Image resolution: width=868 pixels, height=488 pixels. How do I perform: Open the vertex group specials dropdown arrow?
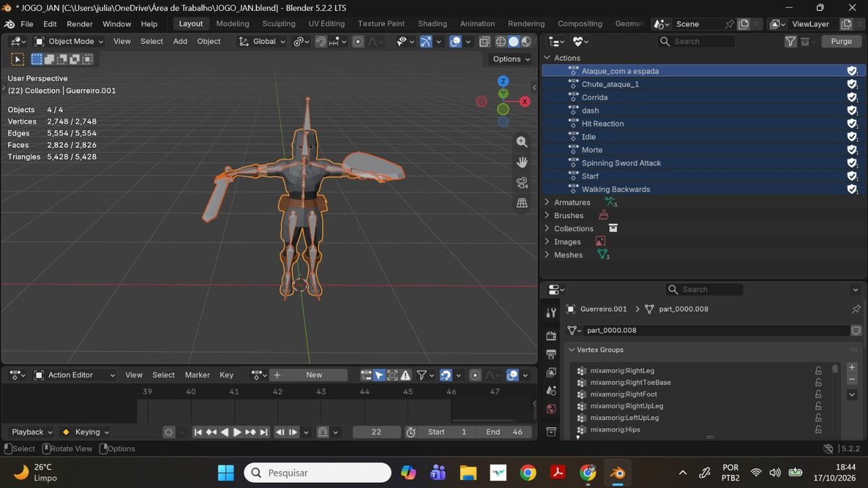tap(852, 395)
